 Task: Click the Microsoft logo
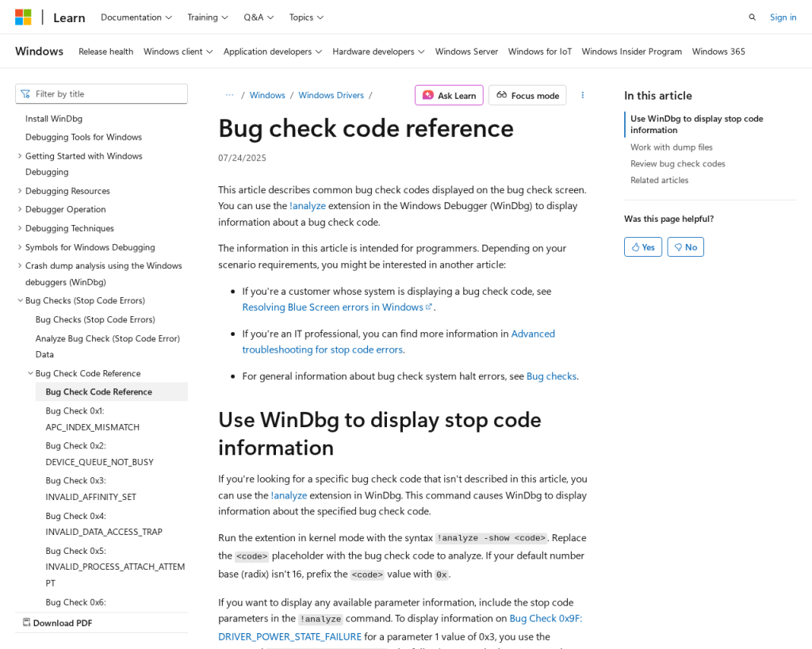tap(23, 17)
